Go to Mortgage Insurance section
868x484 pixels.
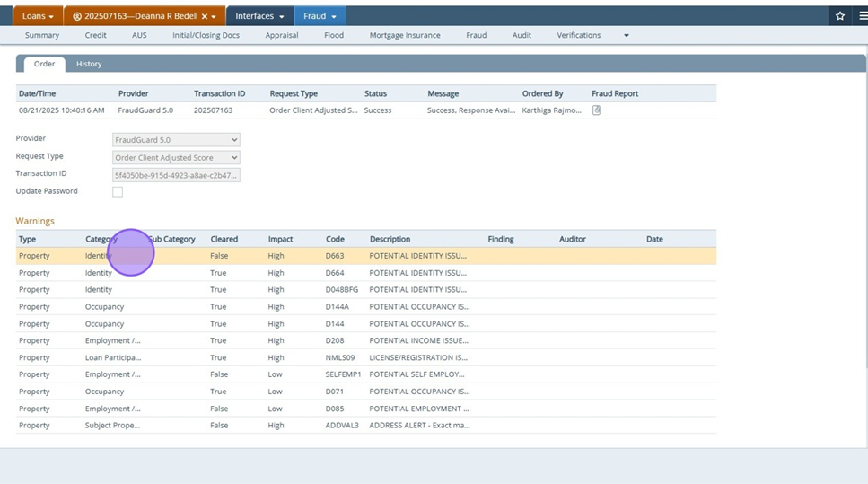coord(405,36)
